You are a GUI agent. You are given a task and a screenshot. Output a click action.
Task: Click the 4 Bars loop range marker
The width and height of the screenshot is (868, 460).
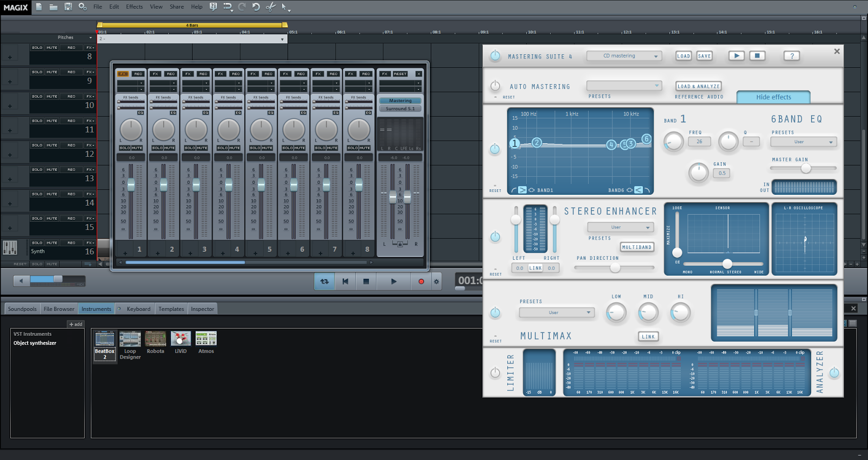pyautogui.click(x=192, y=25)
